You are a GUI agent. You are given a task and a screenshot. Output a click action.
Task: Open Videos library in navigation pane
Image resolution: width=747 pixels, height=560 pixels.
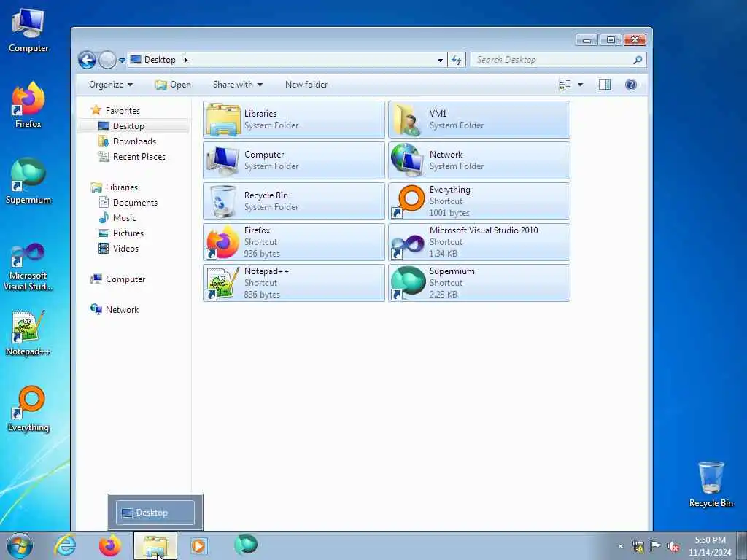(125, 249)
